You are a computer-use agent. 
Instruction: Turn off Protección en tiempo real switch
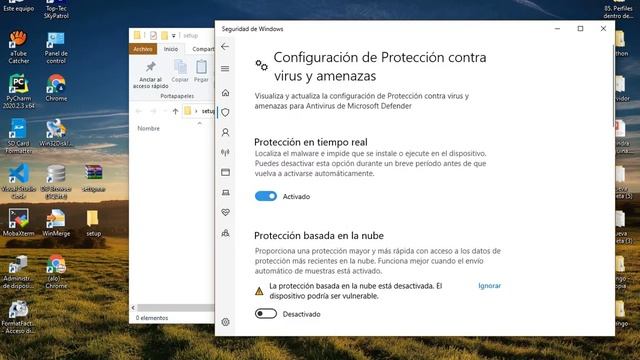click(x=266, y=196)
